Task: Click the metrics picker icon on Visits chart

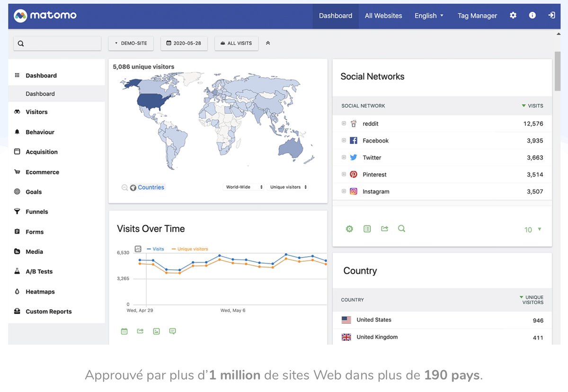Action: pos(138,249)
